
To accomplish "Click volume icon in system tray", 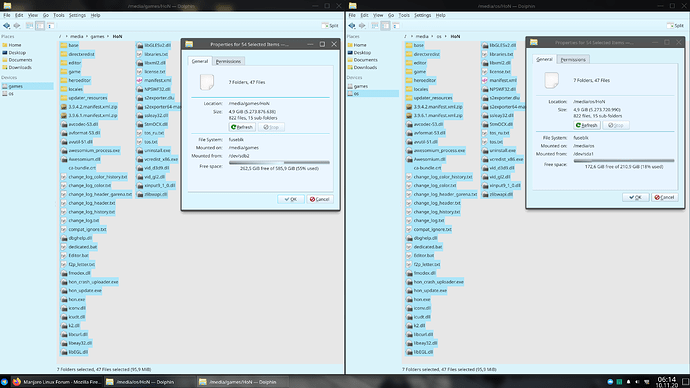I will tap(638, 382).
